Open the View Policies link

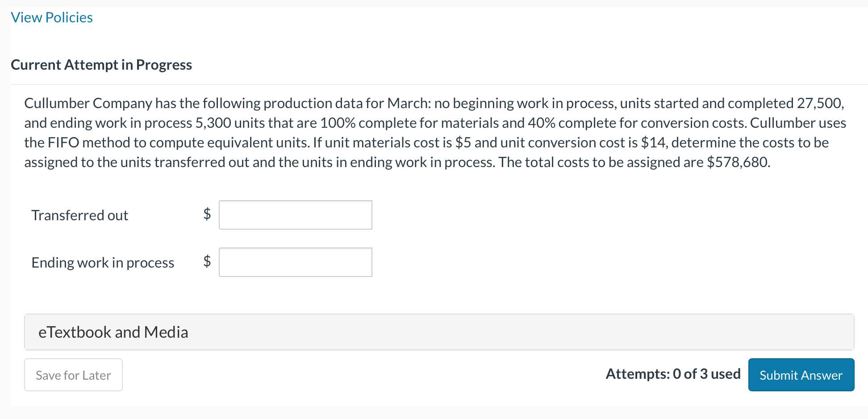coord(52,17)
